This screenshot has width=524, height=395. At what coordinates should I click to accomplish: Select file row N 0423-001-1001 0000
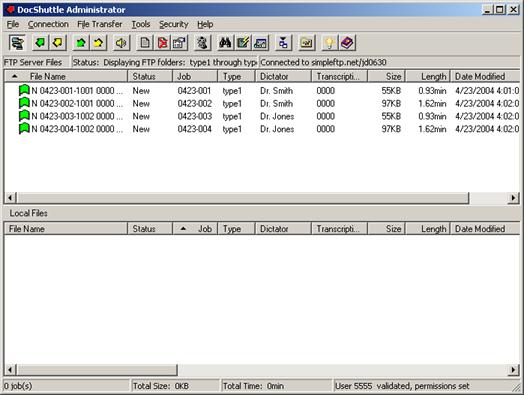click(262, 91)
